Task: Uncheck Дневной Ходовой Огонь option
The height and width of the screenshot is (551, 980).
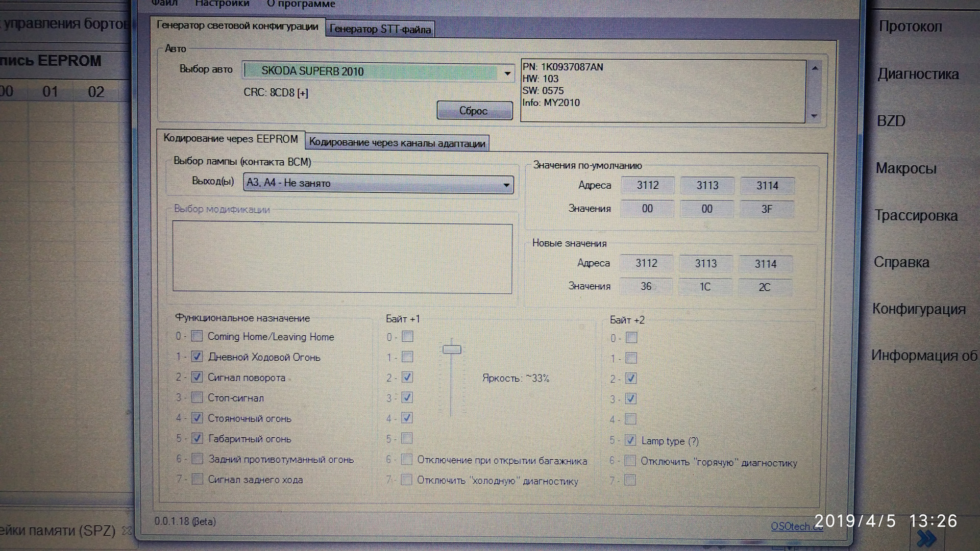Action: click(x=197, y=357)
